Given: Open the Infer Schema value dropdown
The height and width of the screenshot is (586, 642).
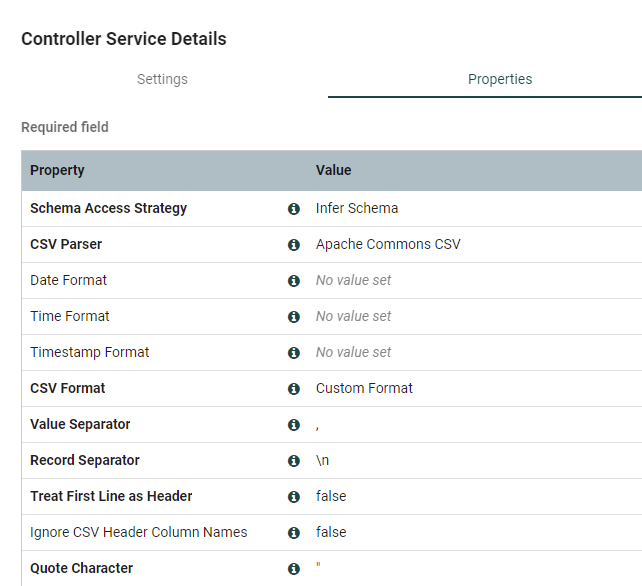Looking at the screenshot, I should point(357,209).
